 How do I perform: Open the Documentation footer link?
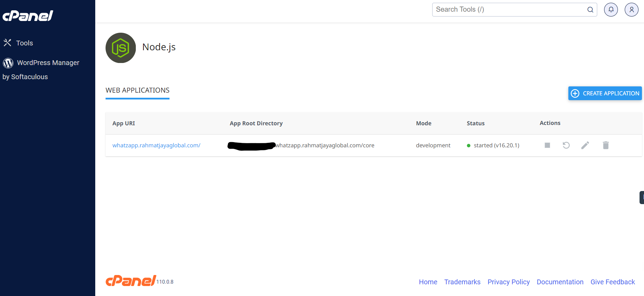coord(560,282)
